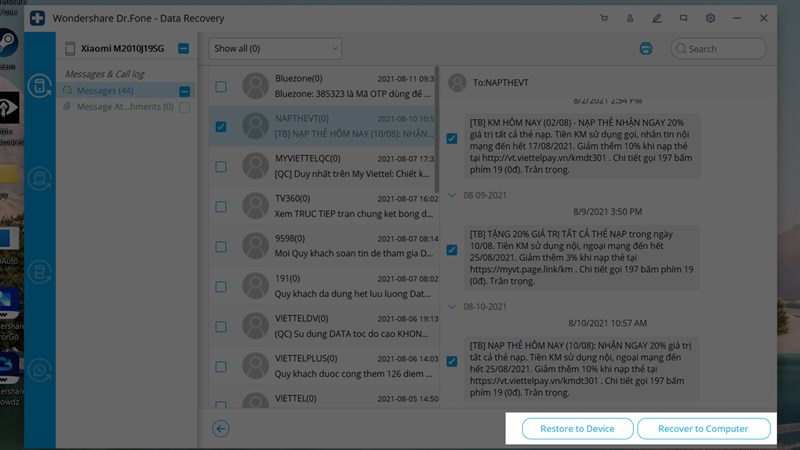Collapse the 08-09-2021 date group
Image resolution: width=800 pixels, height=450 pixels.
[x=452, y=195]
